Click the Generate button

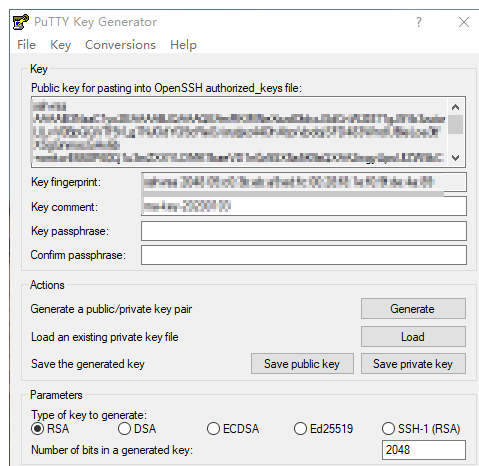click(413, 309)
